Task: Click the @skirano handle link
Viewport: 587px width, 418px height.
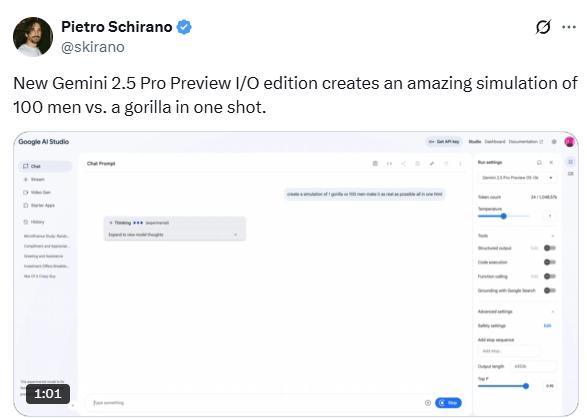Action: [92, 47]
